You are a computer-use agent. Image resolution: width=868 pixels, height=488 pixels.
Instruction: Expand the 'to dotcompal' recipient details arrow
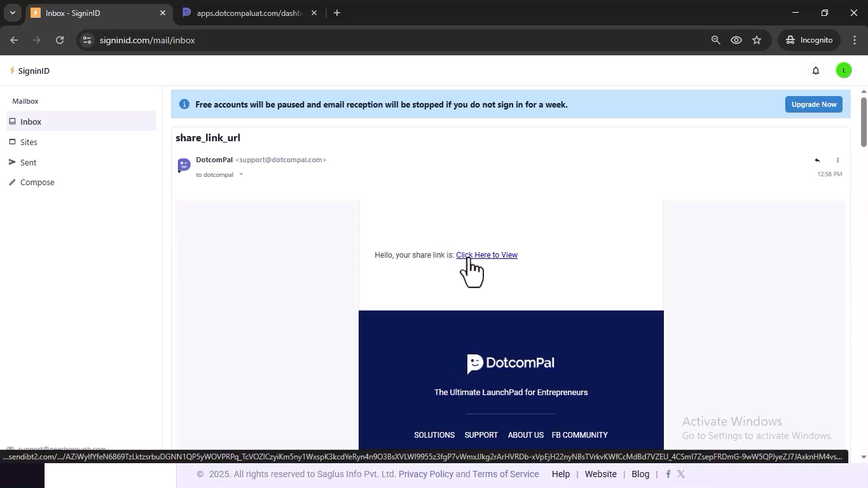241,174
